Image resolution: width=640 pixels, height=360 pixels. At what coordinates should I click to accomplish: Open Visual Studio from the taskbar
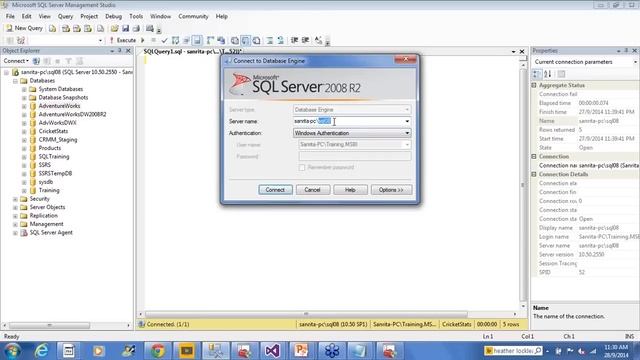(x=272, y=351)
